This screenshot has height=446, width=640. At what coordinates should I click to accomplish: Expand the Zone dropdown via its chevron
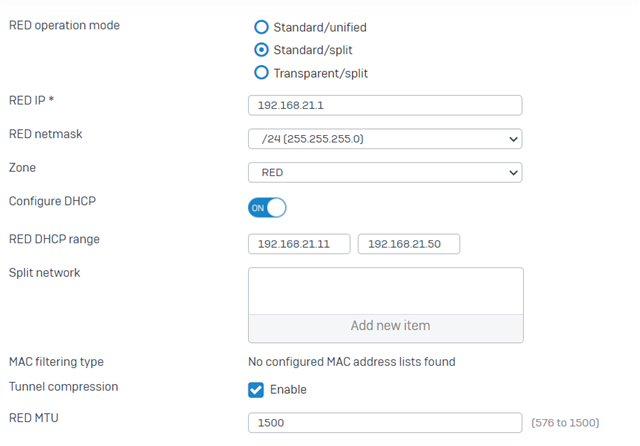tap(513, 173)
